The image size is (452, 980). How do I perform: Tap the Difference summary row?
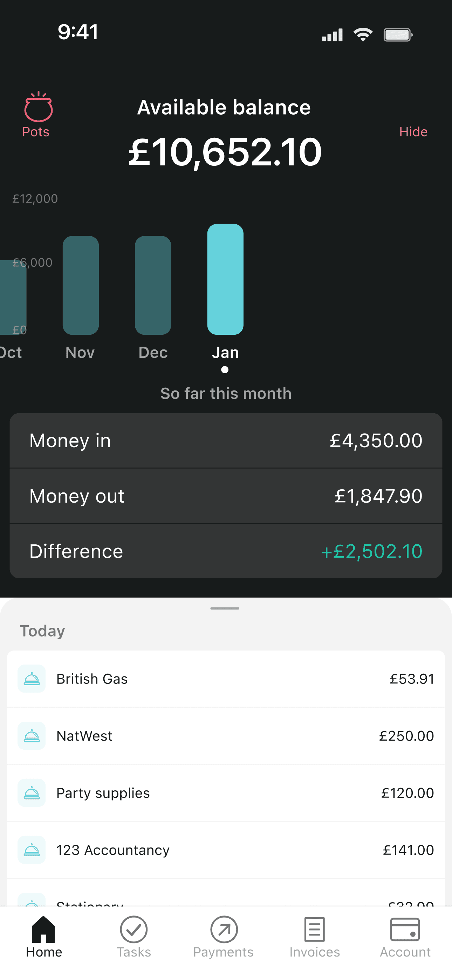coord(226,551)
